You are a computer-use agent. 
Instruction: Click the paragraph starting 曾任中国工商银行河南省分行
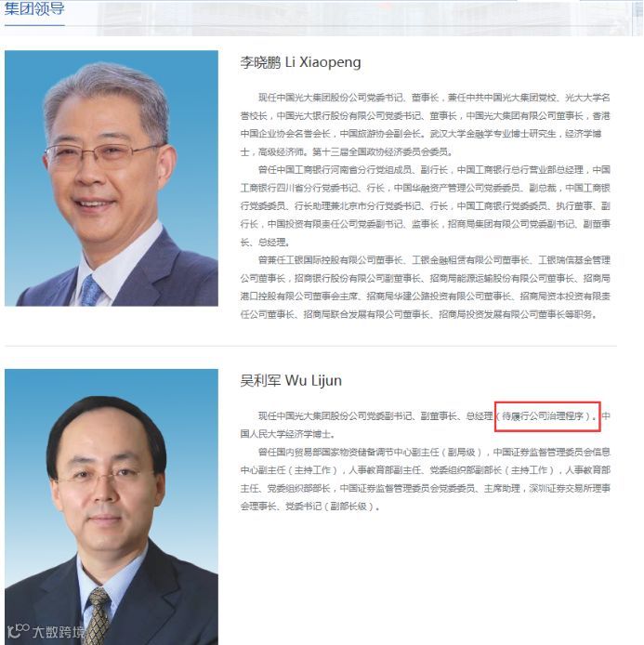tap(426, 206)
